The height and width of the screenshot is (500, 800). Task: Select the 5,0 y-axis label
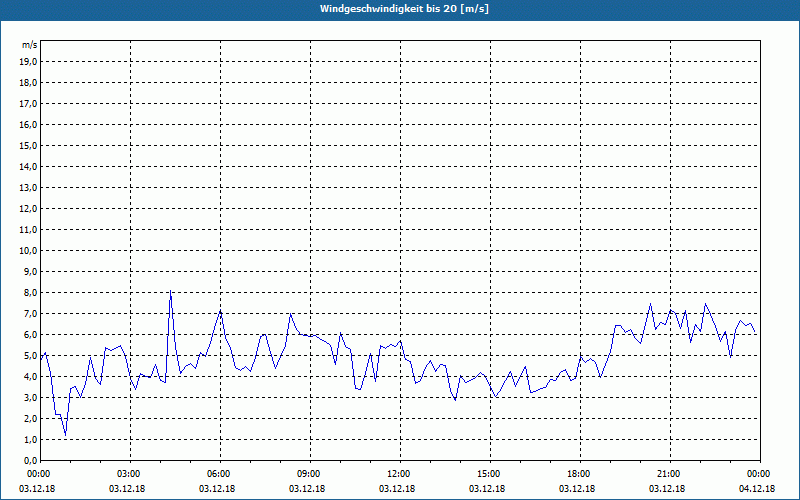(x=29, y=356)
